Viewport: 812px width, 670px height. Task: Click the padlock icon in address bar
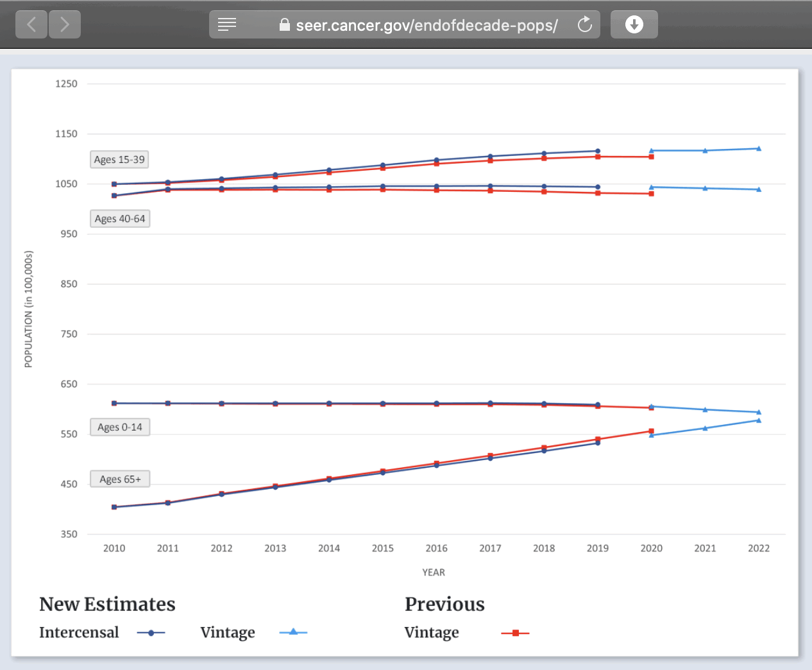(285, 25)
